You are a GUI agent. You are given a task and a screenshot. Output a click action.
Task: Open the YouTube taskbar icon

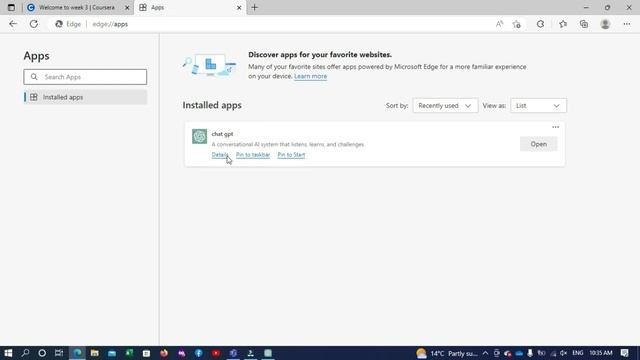coord(216,353)
